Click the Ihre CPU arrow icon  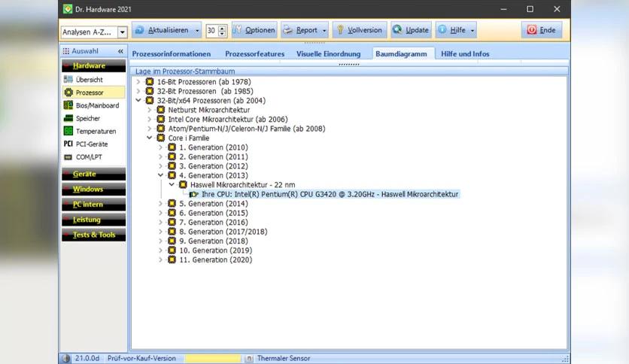(x=194, y=195)
